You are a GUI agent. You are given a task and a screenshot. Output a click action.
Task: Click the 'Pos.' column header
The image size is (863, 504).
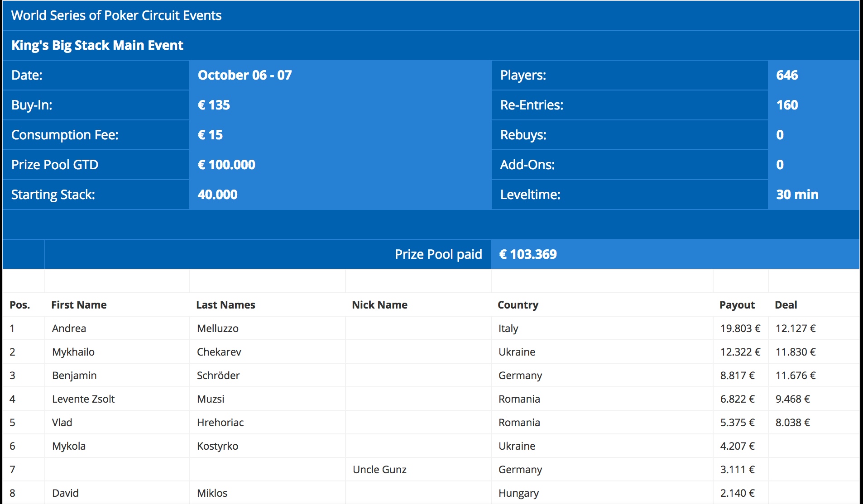click(x=20, y=305)
